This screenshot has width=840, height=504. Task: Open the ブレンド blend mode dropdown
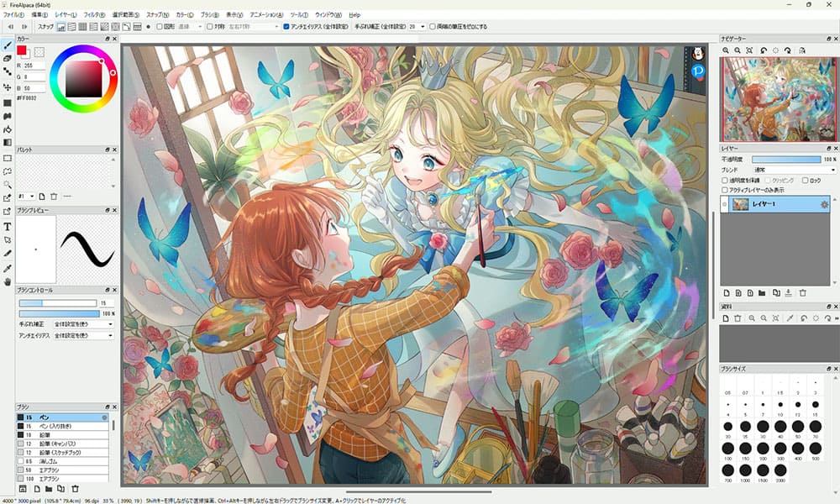pos(794,170)
